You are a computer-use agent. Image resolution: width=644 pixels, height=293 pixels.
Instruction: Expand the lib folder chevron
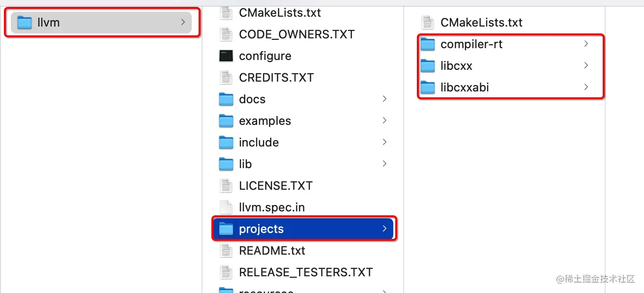[x=384, y=164]
